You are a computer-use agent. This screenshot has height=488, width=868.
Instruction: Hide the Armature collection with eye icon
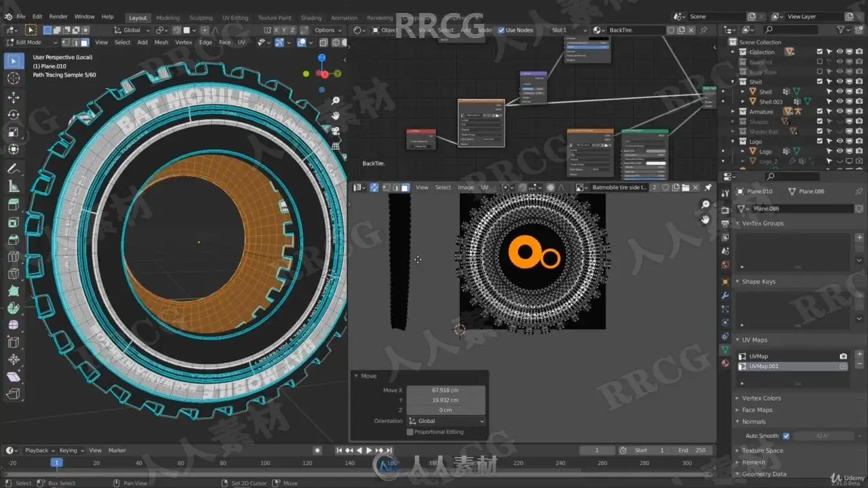coord(840,112)
